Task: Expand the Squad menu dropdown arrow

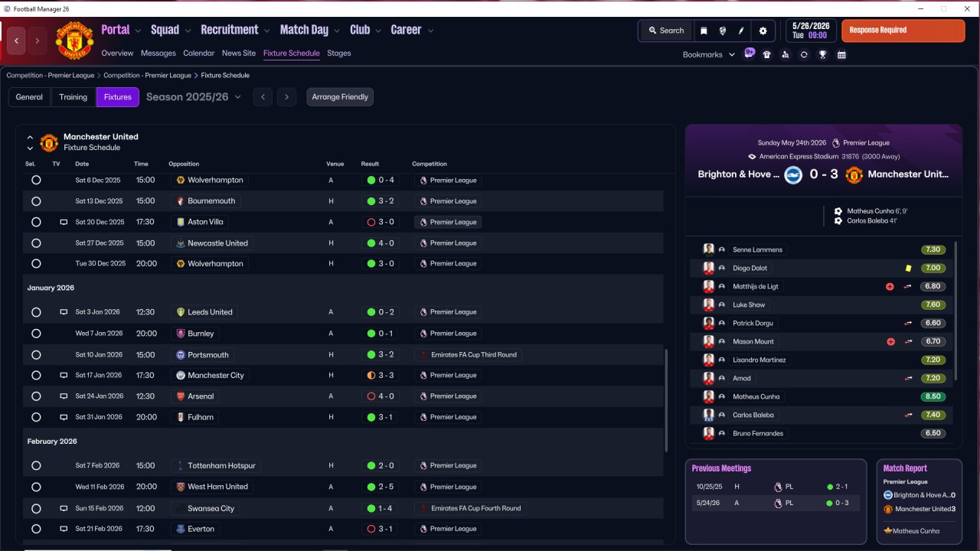Action: (x=187, y=31)
